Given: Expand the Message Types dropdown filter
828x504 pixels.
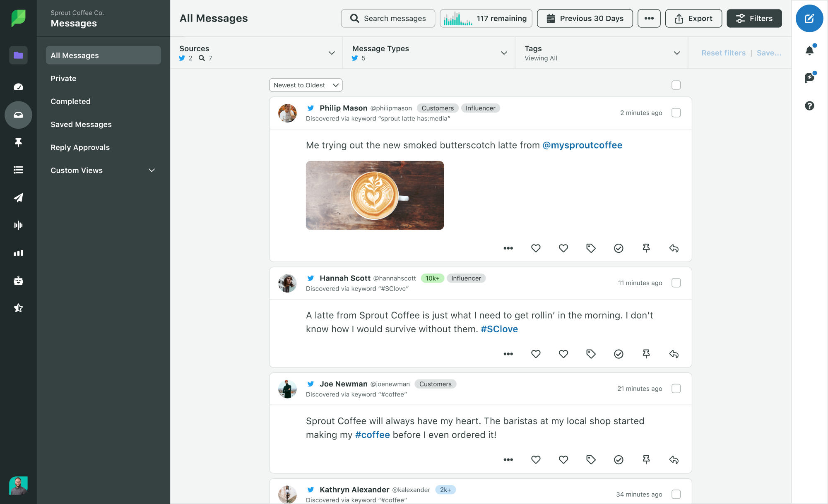Looking at the screenshot, I should 505,53.
